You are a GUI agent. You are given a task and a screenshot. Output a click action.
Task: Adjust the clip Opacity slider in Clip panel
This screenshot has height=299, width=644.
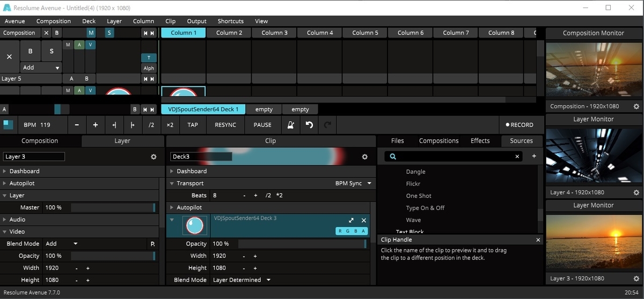click(x=302, y=244)
